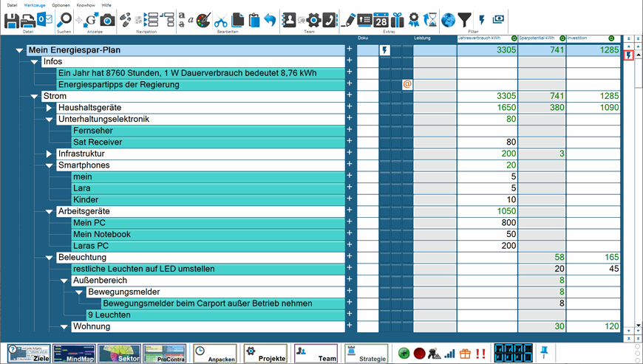Open the color palette tool

203,20
